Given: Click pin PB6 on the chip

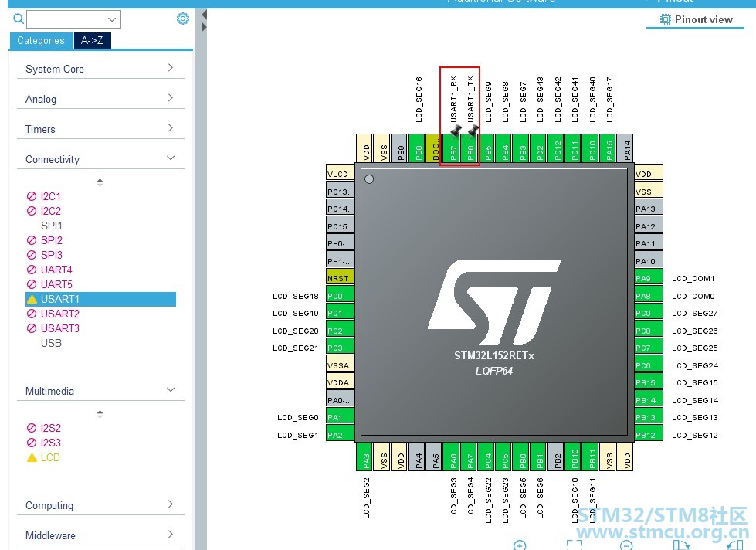Looking at the screenshot, I should point(470,148).
